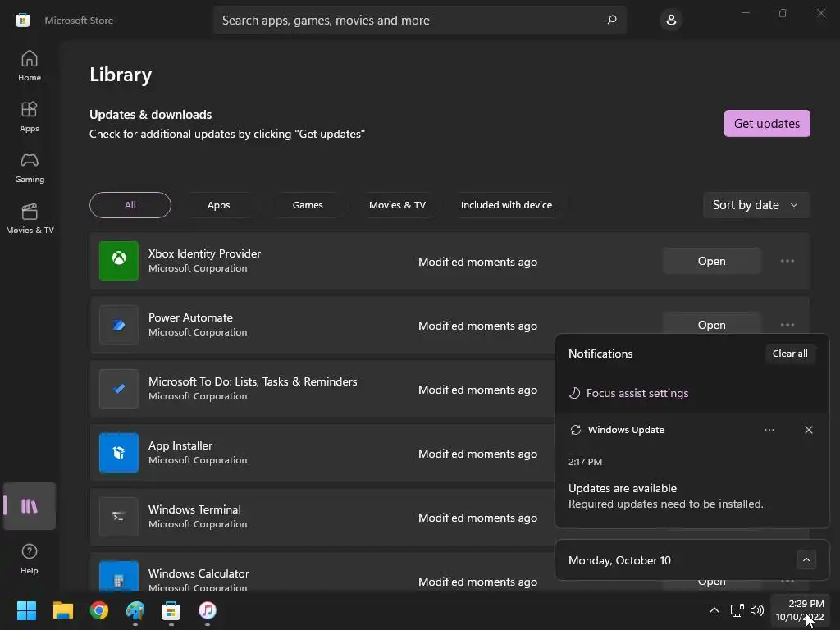Open the Sort by date dropdown
Screen dimensions: 840x630
coord(756,204)
